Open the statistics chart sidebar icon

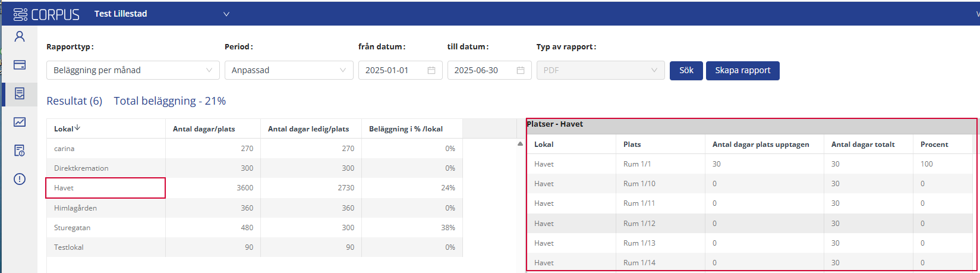click(20, 122)
